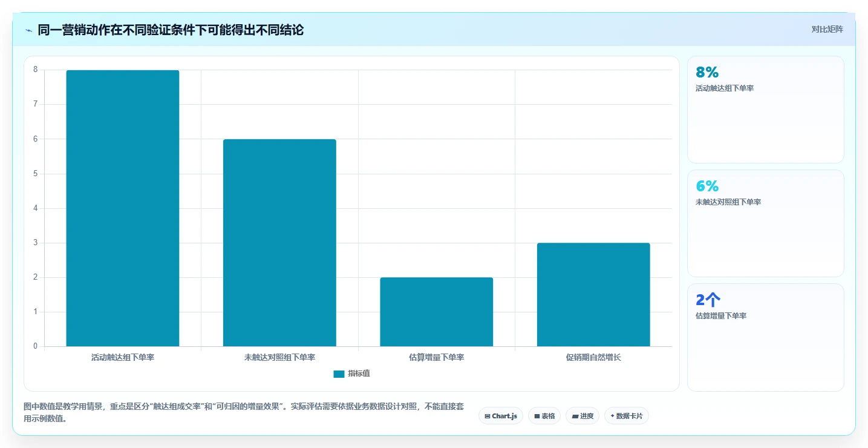Click the 2个 value card

[x=766, y=337]
